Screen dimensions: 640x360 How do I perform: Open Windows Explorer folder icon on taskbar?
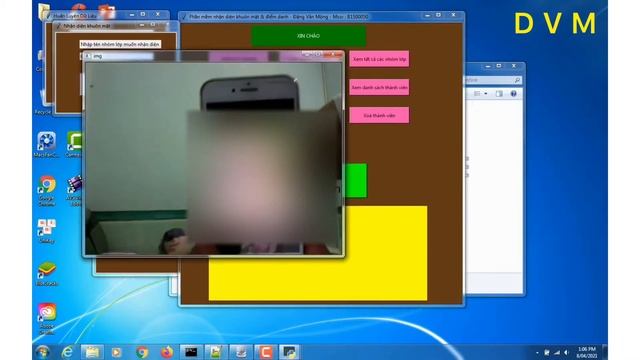coord(92,352)
